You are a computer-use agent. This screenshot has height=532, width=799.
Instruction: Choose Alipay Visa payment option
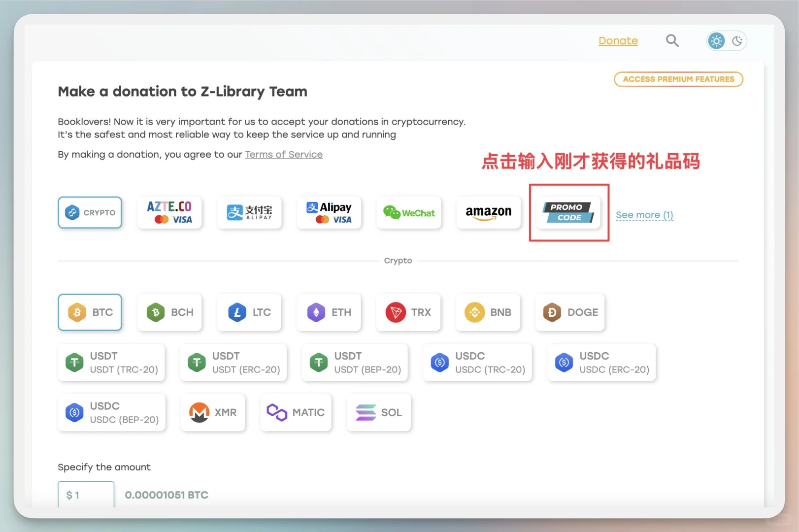click(x=329, y=212)
